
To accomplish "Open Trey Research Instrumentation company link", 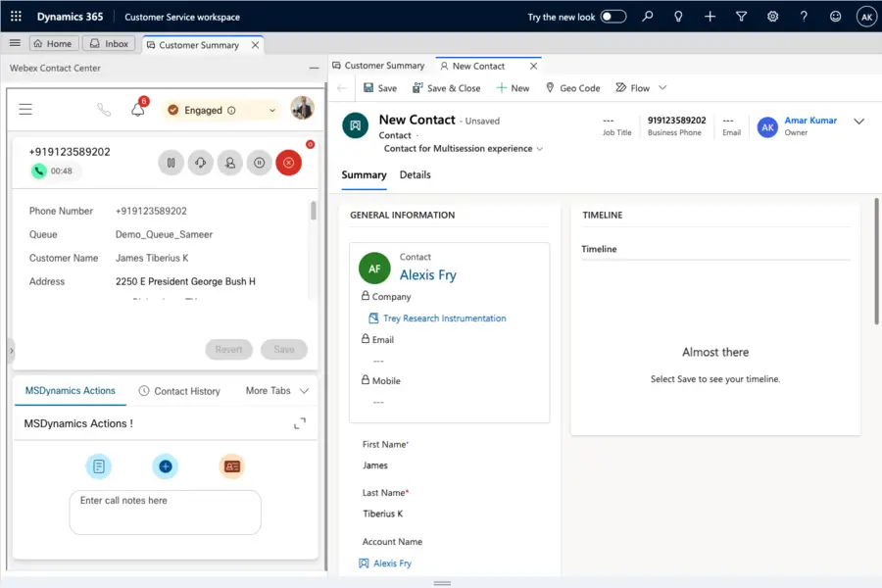I will [444, 318].
